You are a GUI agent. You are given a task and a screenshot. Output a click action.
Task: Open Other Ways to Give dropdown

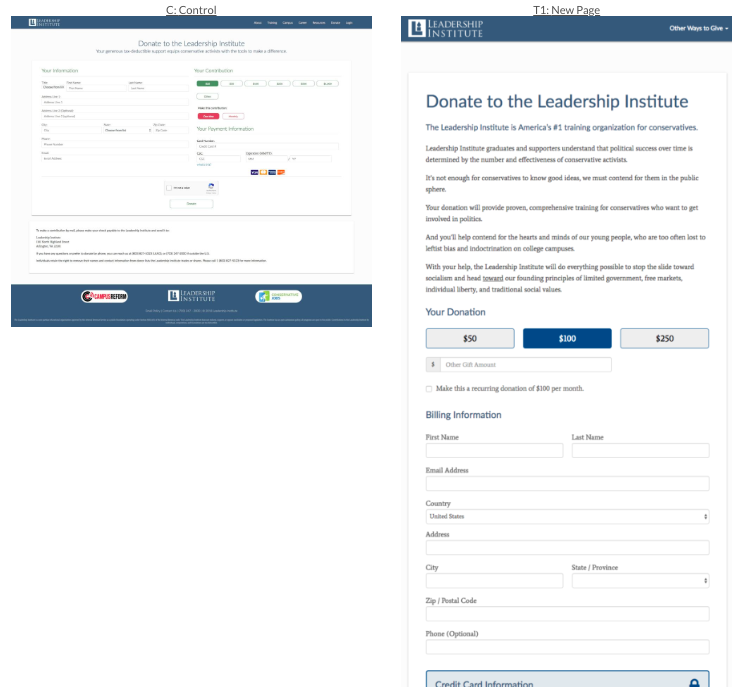tap(698, 29)
